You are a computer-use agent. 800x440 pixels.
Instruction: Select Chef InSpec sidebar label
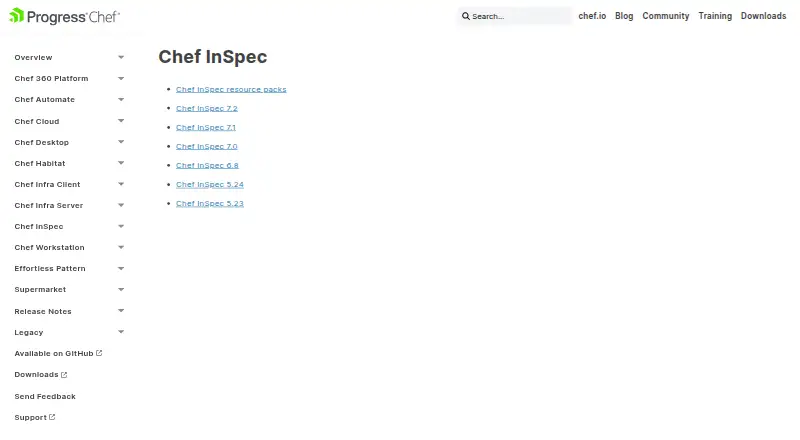point(39,226)
